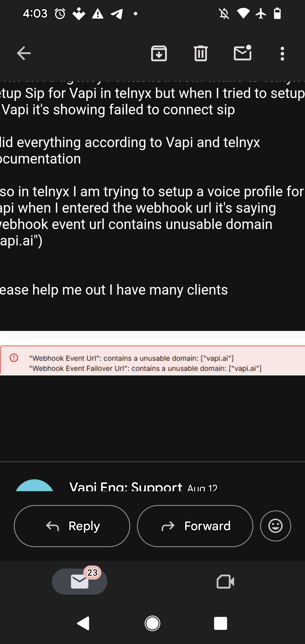305x644 pixels.
Task: Navigate back with the arrow icon
Action: coord(24,54)
